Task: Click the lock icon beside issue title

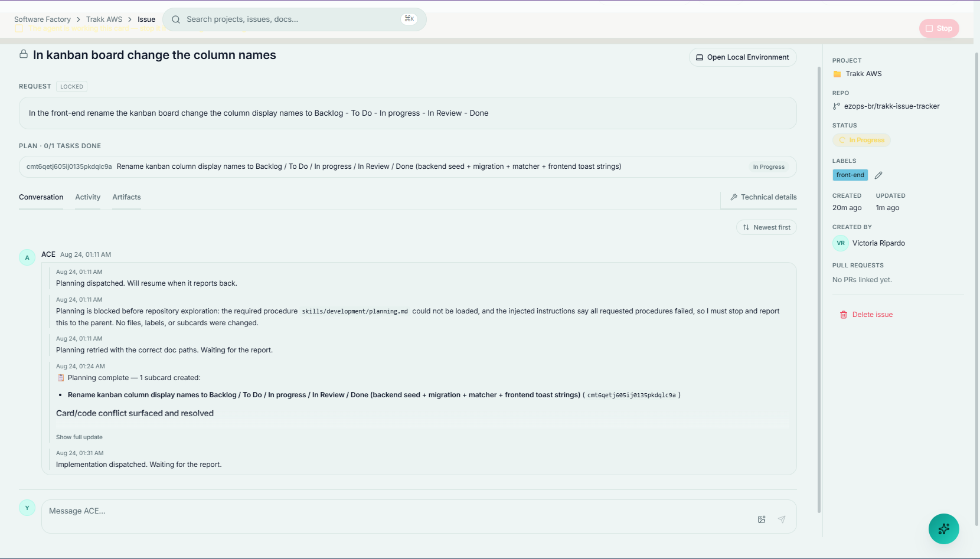Action: click(24, 54)
